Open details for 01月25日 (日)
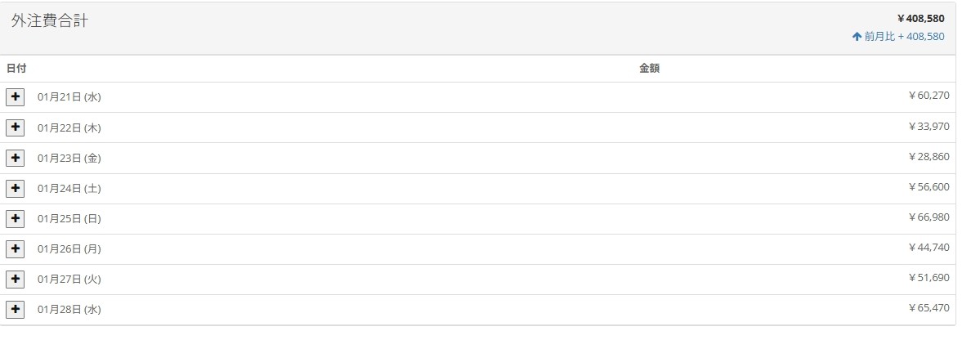 (15, 218)
